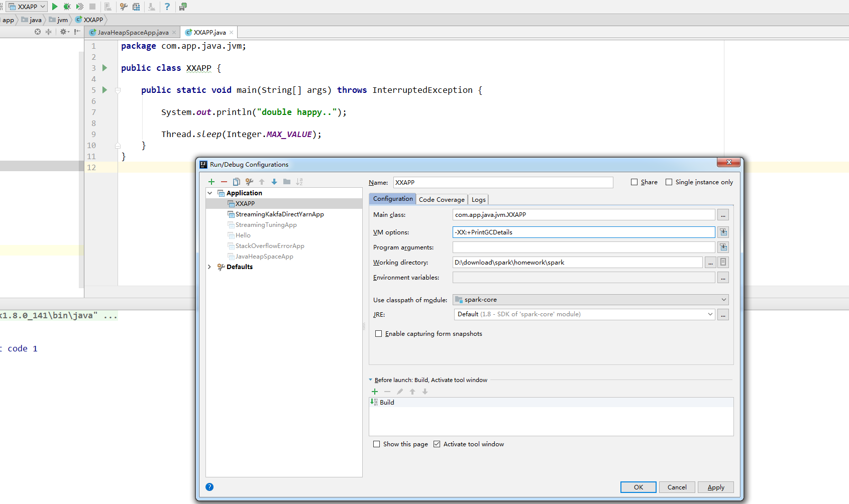Viewport: 849px width, 504px height.
Task: Focus the Name input field
Action: (x=503, y=182)
